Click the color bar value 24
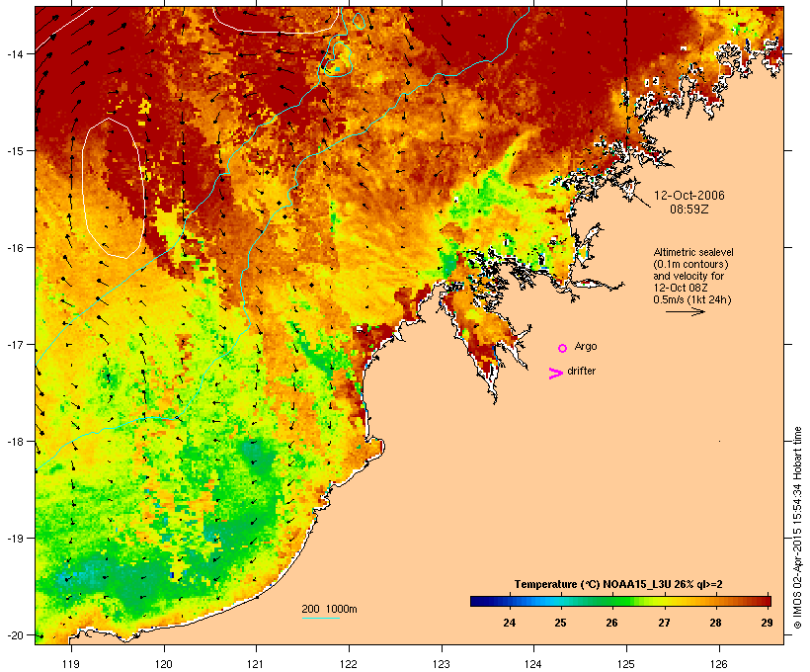The width and height of the screenshot is (810, 672). point(510,623)
